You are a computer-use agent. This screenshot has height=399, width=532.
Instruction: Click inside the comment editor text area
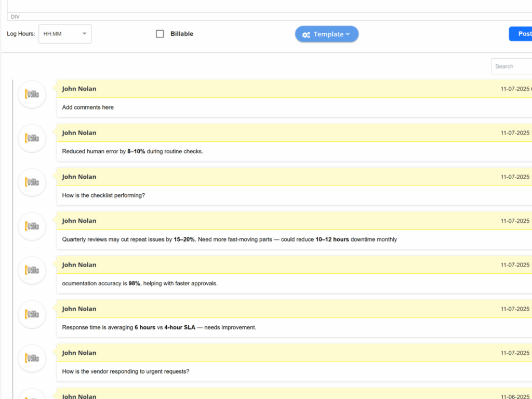tap(260, 5)
